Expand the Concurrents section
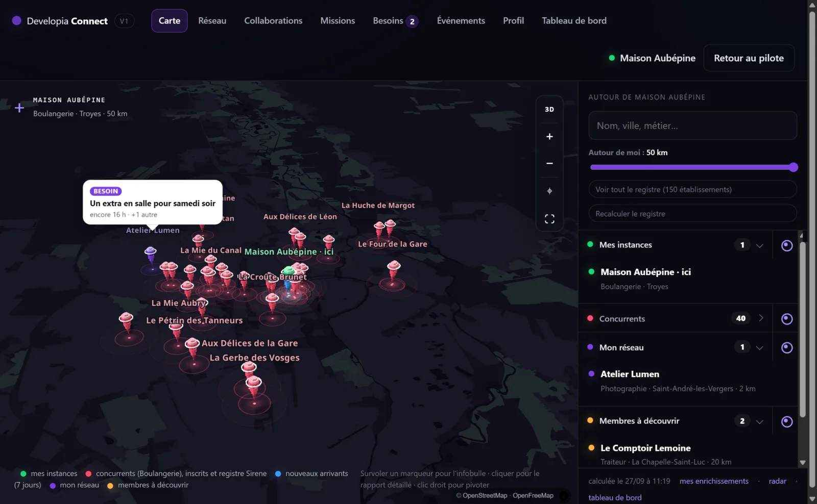 (x=761, y=318)
